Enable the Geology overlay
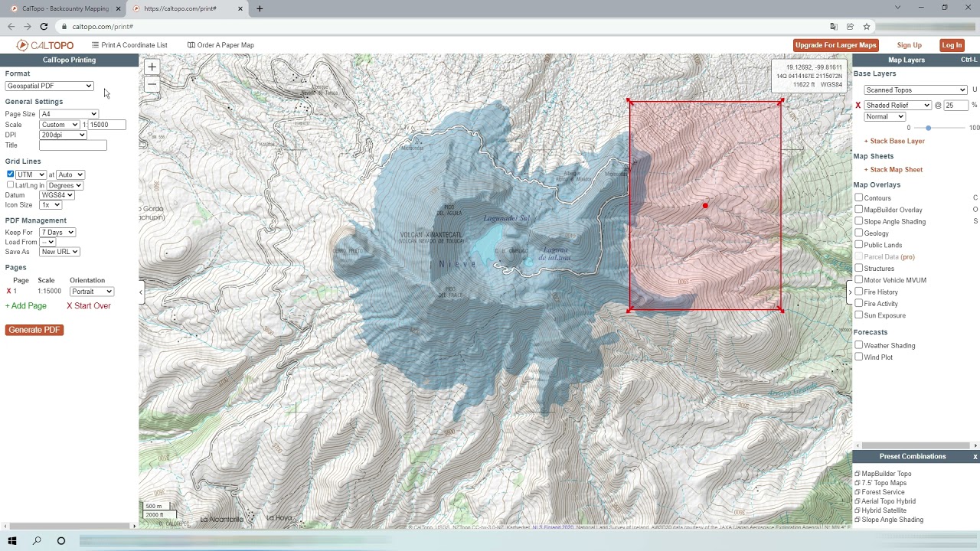Viewport: 980px width, 551px height. 859,233
